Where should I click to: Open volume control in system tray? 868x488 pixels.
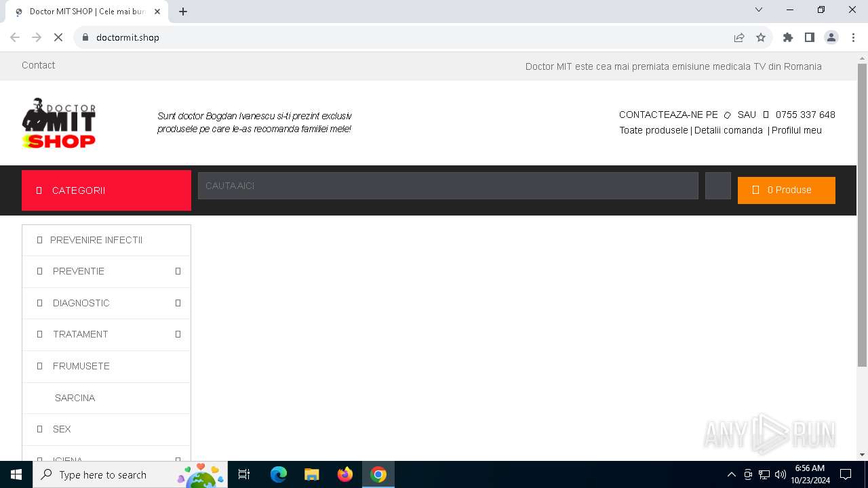pyautogui.click(x=781, y=474)
